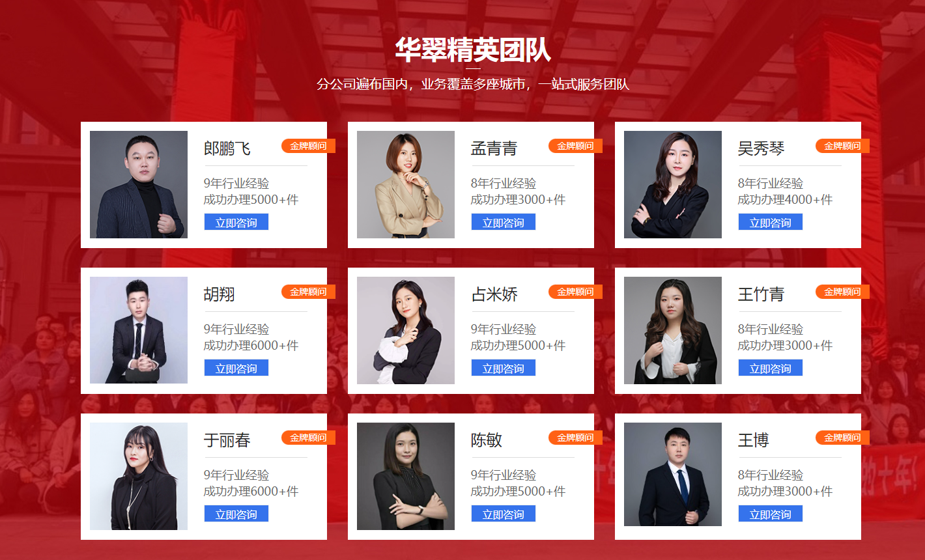The height and width of the screenshot is (560, 925).
Task: Click 立即咨询 button under 孟青青
Action: pyautogui.click(x=504, y=223)
